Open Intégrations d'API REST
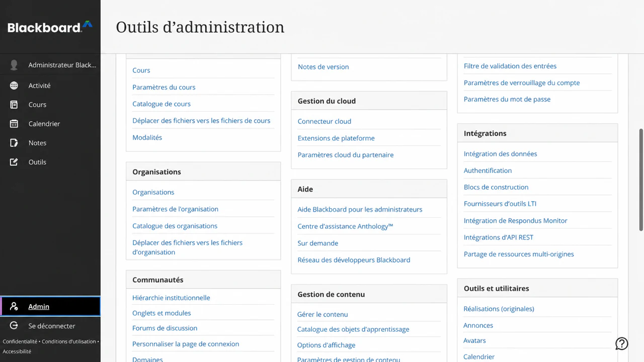This screenshot has height=362, width=644. (x=498, y=237)
